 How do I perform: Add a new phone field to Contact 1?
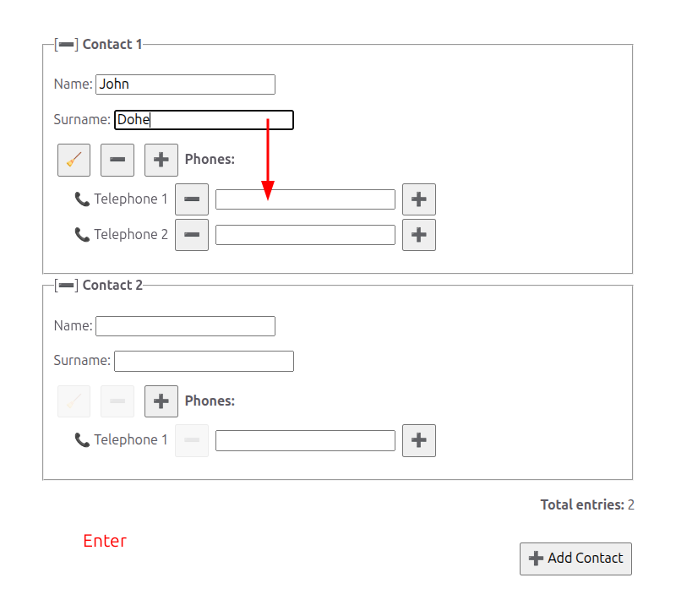(161, 160)
